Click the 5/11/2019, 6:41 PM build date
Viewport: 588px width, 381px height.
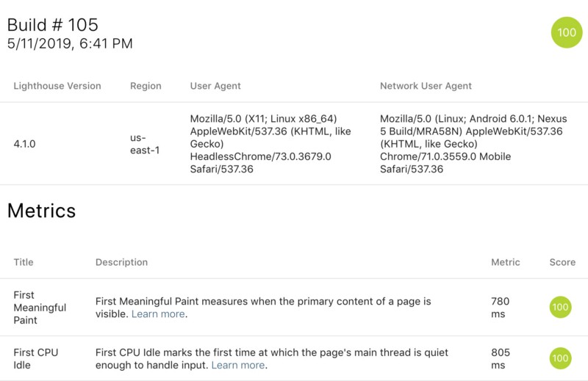(70, 43)
